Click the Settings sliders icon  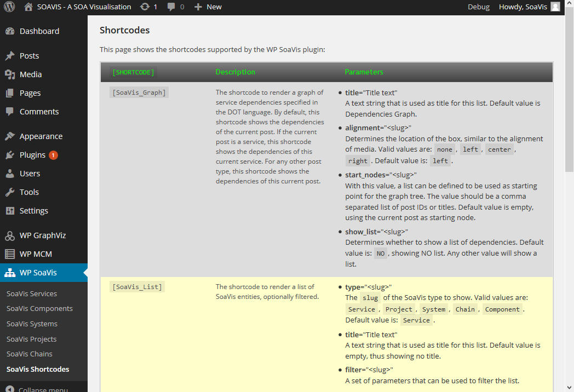(10, 211)
